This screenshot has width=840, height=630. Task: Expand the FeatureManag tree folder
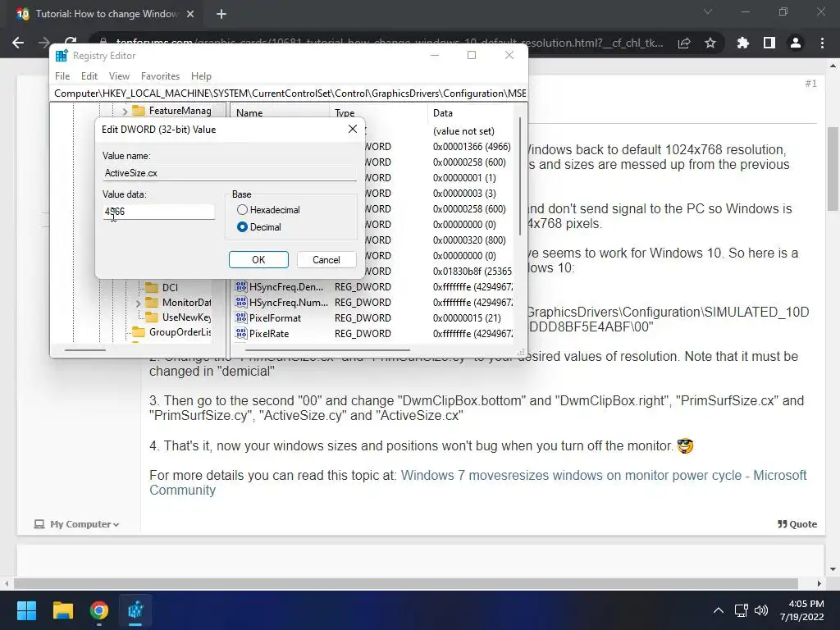[125, 111]
